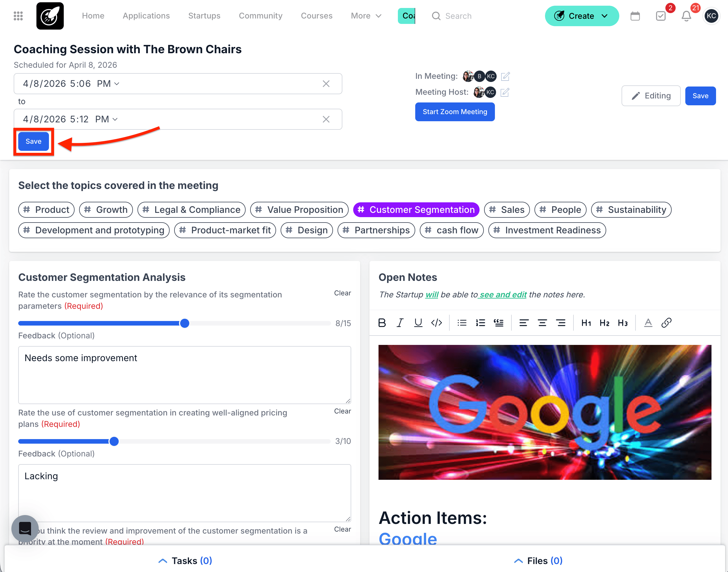The height and width of the screenshot is (572, 728).
Task: Select the highlighted Coaching nav tab
Action: pos(406,16)
